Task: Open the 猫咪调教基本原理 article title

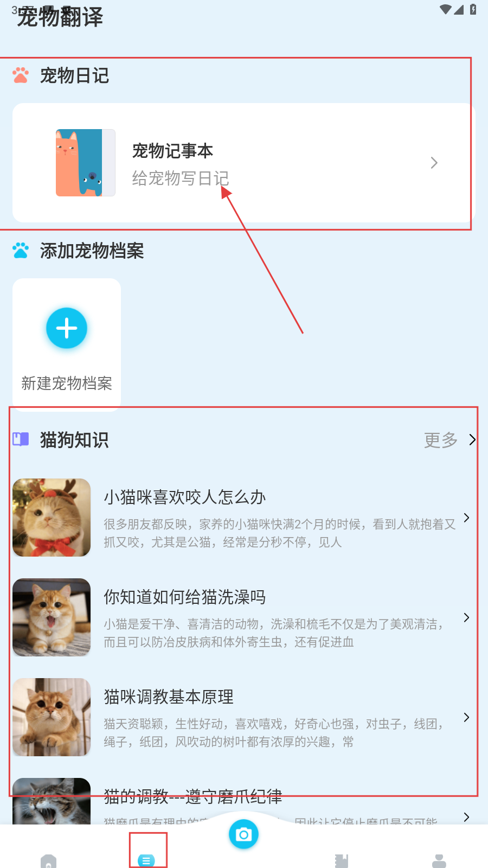Action: click(169, 697)
